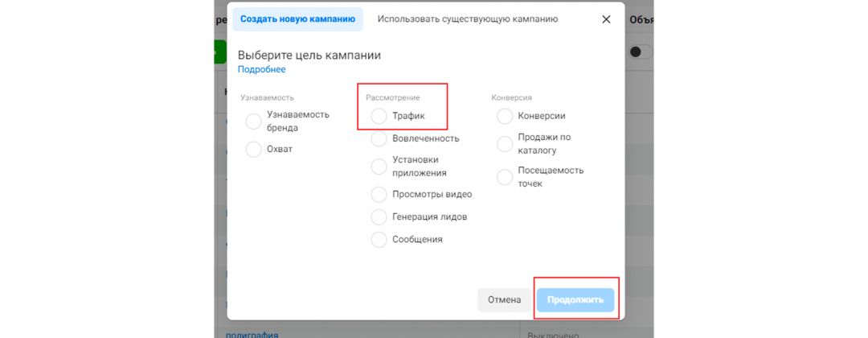Choose the Продажи по каталогу objective
The image size is (868, 338).
click(x=505, y=144)
